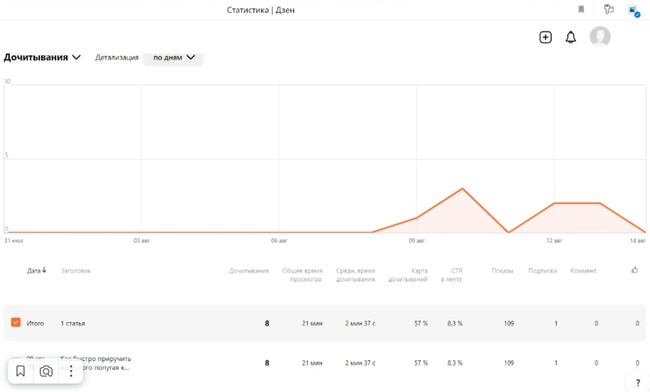Click the Средн. время дочитывания column header

point(355,275)
